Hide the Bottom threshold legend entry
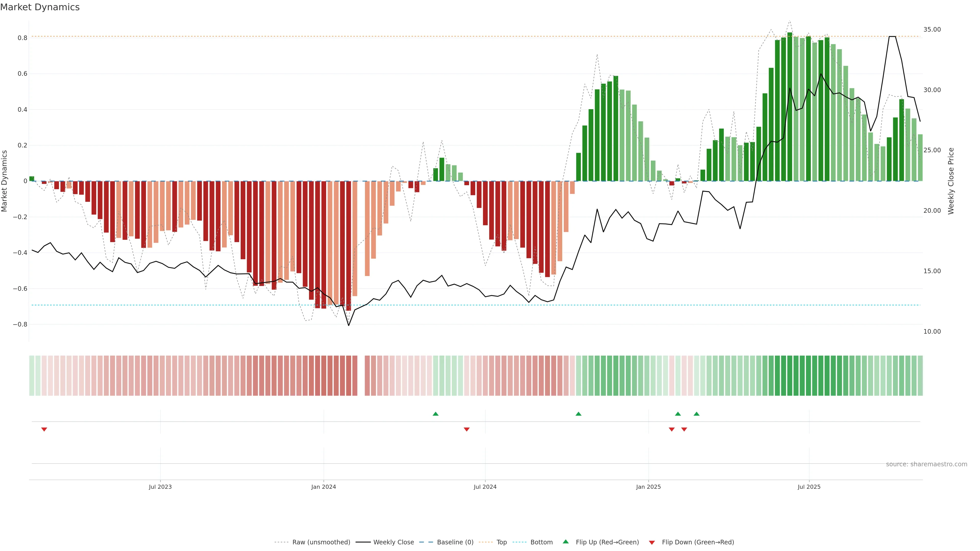 pyautogui.click(x=541, y=542)
